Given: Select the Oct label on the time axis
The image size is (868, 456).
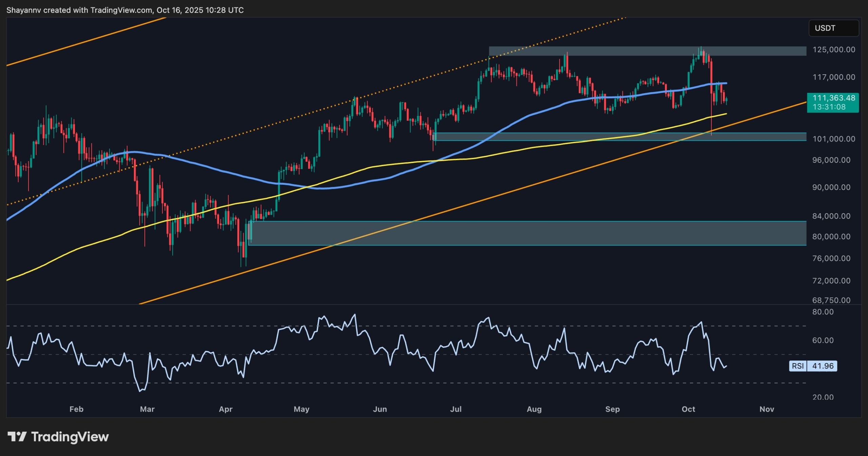Looking at the screenshot, I should pos(689,409).
